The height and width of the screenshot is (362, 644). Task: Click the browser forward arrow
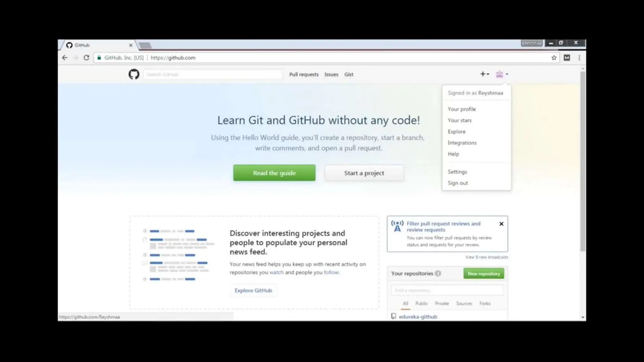pos(75,58)
